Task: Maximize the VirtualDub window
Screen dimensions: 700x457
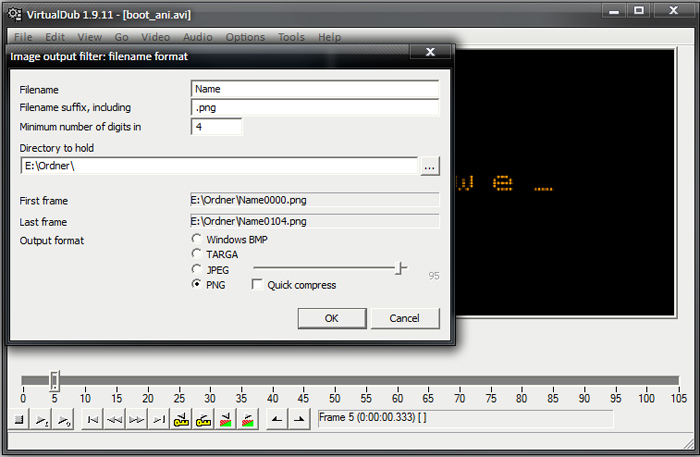Action: pyautogui.click(x=639, y=11)
